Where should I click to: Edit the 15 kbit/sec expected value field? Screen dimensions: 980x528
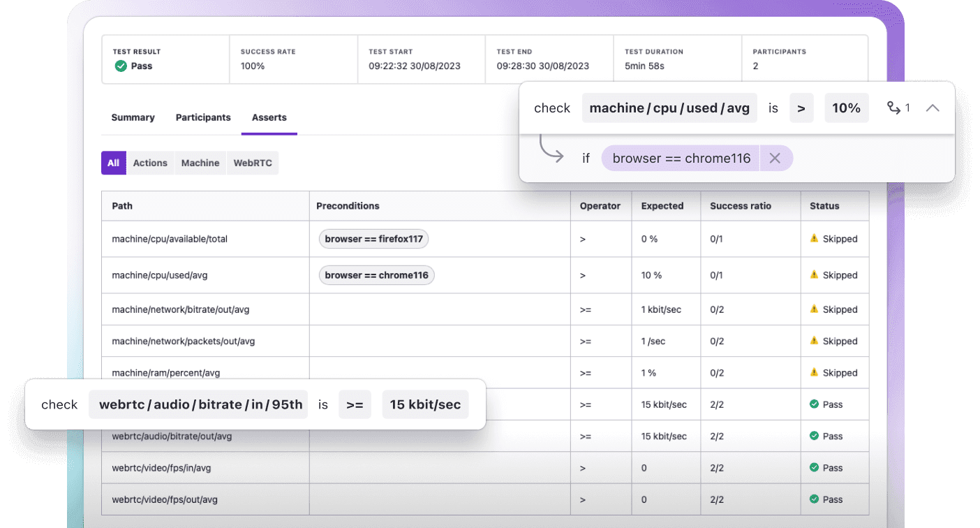(x=425, y=404)
